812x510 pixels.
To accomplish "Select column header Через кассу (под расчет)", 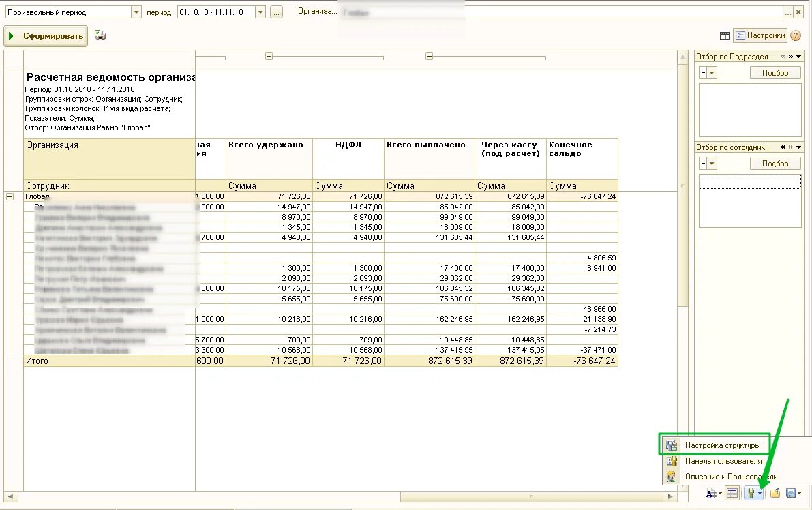I will tap(511, 158).
